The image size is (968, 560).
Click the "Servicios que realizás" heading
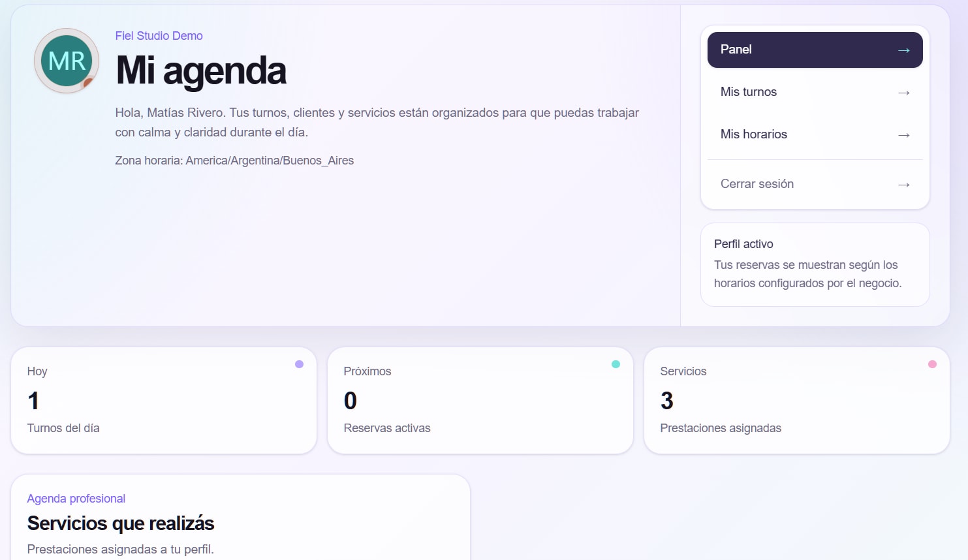click(121, 523)
